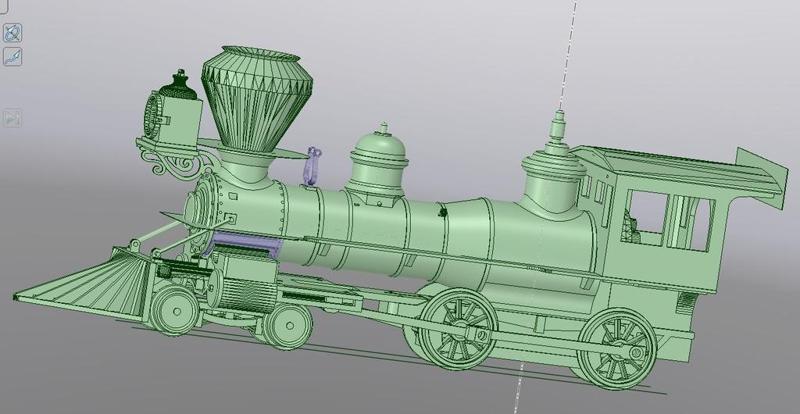800x414 pixels.
Task: Select the rear-most spoked driving wheel
Action: point(616,348)
